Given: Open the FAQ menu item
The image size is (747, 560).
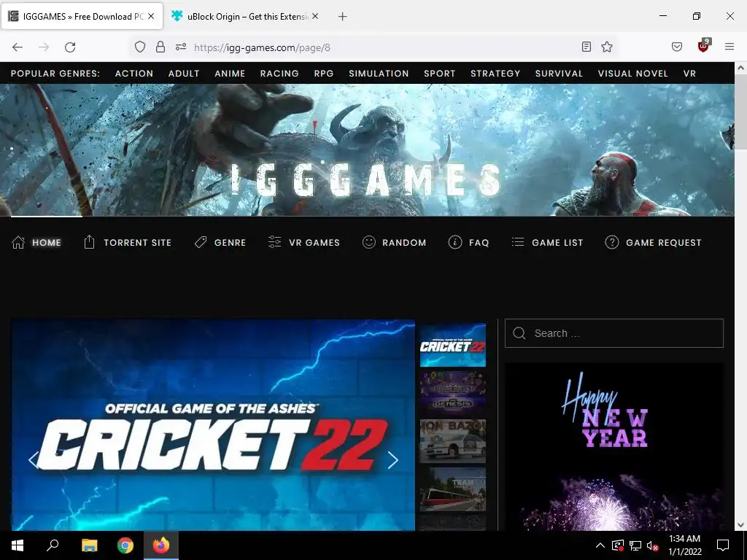Looking at the screenshot, I should point(469,242).
